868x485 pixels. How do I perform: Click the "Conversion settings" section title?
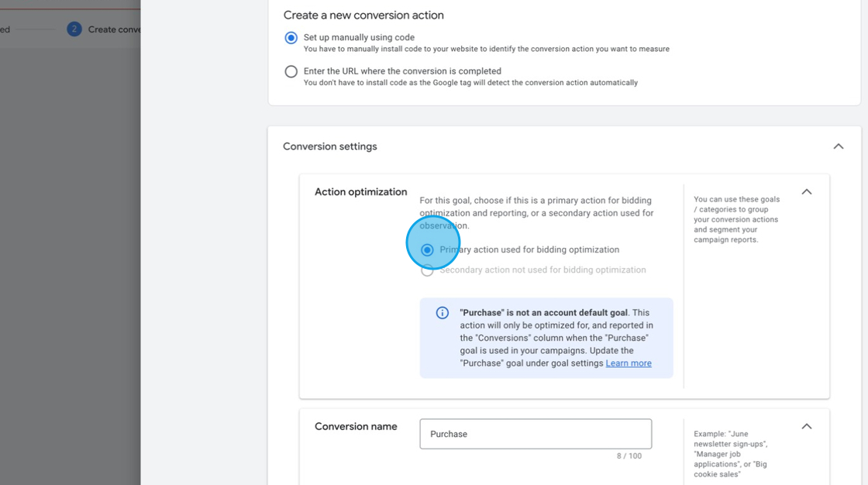[x=330, y=146]
